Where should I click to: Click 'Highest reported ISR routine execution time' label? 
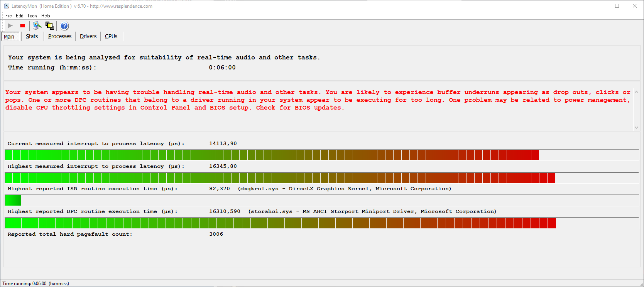click(93, 189)
